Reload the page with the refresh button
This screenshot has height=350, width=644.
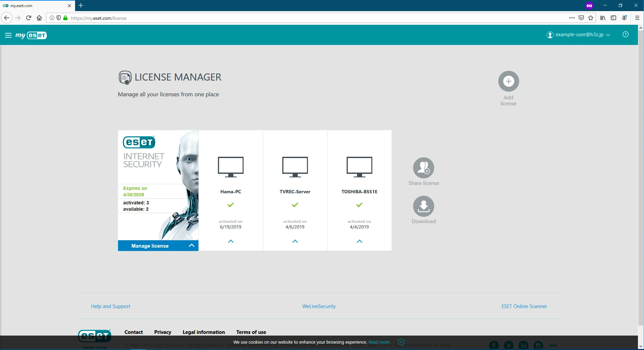(x=28, y=18)
